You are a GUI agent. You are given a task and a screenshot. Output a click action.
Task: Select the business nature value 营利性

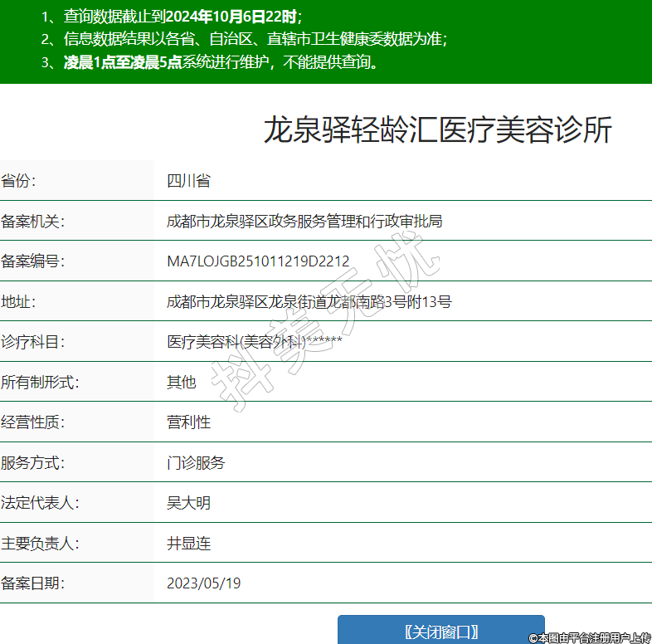point(188,422)
